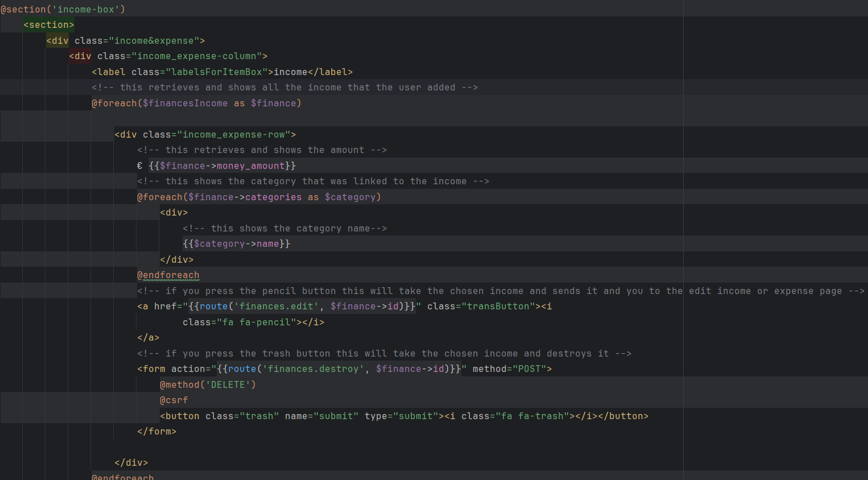
Task: Click $finance->money_amount expression
Action: click(x=222, y=166)
